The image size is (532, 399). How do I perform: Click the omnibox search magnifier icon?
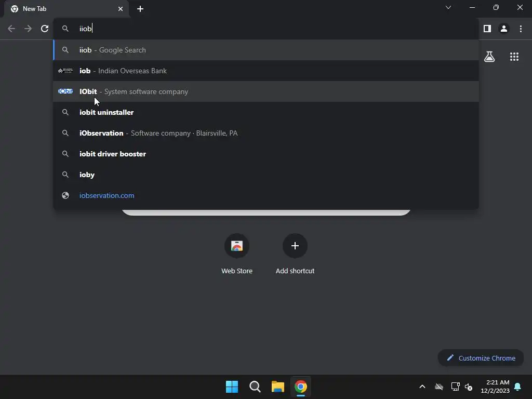[65, 29]
